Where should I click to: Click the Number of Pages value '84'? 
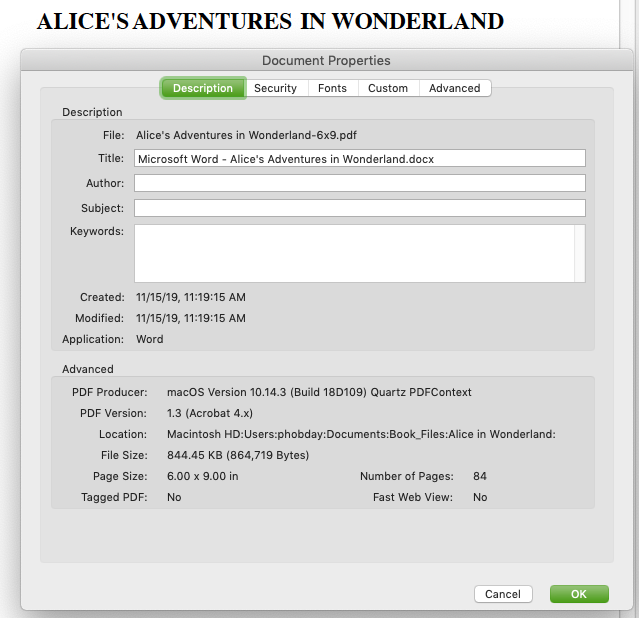click(480, 476)
